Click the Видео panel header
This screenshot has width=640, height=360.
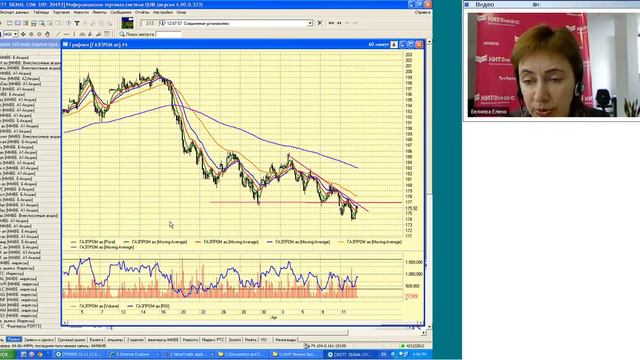[x=551, y=4]
